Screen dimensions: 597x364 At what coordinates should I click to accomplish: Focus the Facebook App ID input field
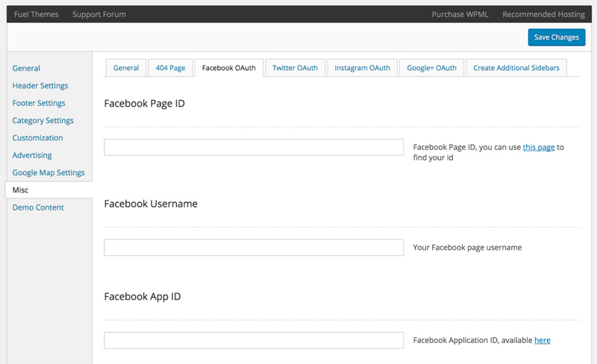tap(254, 340)
